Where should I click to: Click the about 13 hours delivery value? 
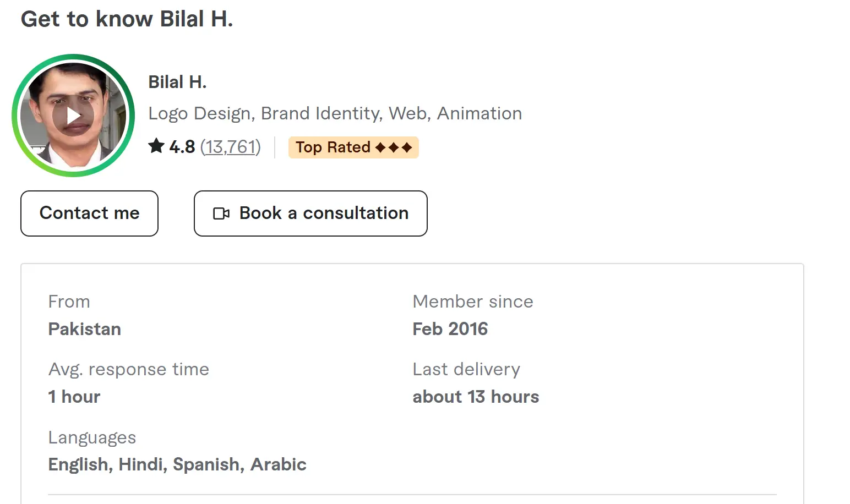(x=476, y=397)
